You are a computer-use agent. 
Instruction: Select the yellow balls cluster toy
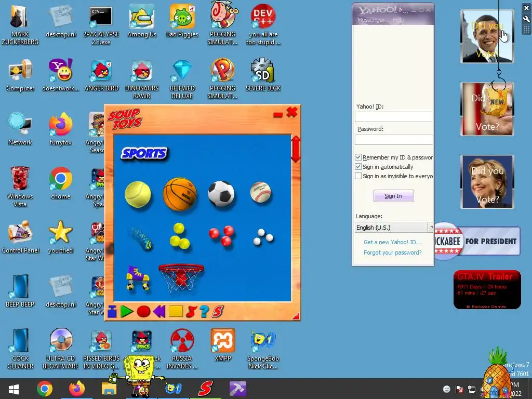[x=179, y=236]
